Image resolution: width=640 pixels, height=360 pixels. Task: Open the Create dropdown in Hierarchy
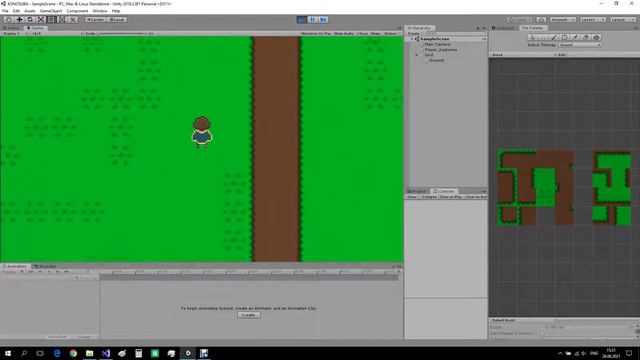point(414,33)
